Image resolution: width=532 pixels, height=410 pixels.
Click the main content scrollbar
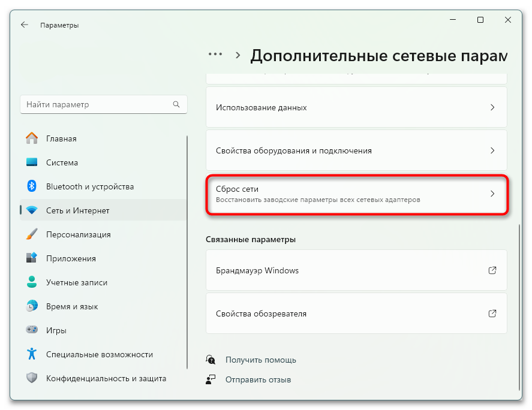pyautogui.click(x=519, y=307)
